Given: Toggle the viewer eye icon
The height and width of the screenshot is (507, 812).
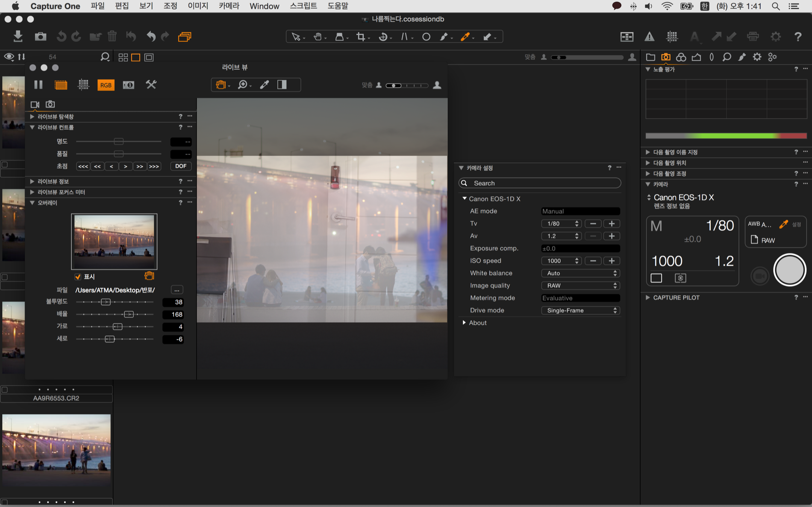Looking at the screenshot, I should coord(9,57).
